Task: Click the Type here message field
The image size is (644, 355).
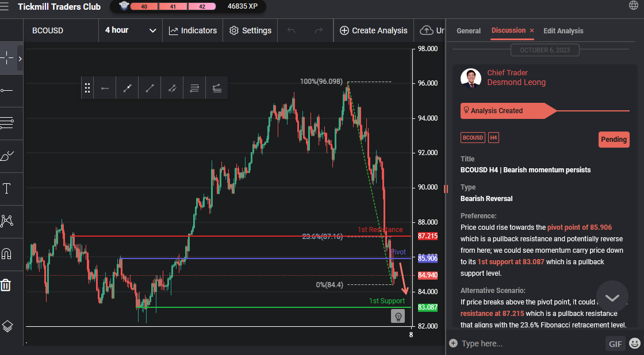Action: [x=530, y=344]
